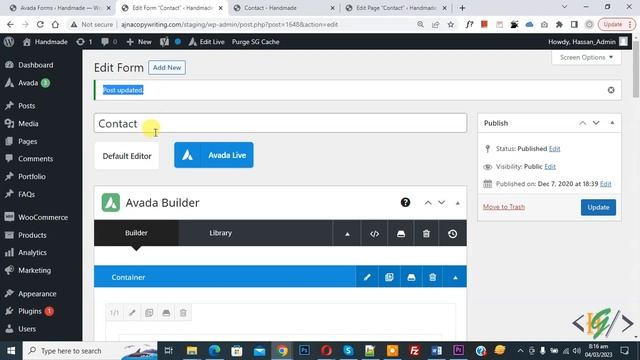
Task: Dismiss the Post updated notice
Action: (x=611, y=90)
